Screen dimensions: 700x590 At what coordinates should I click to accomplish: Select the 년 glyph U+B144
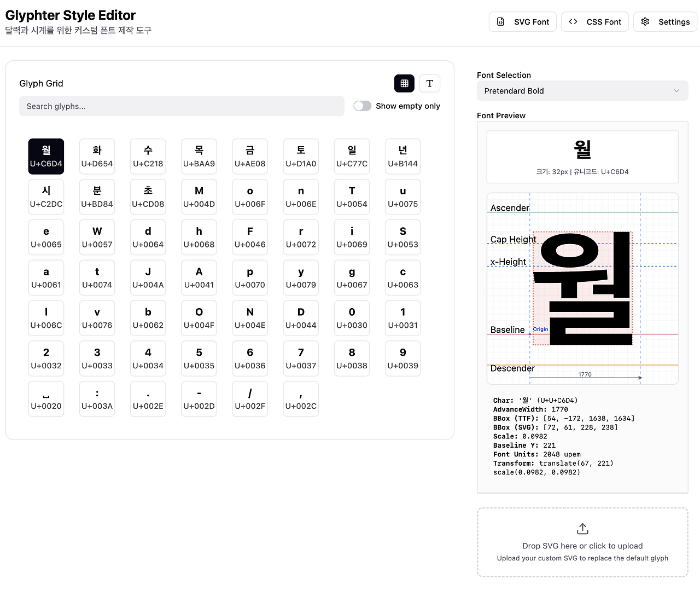[402, 156]
